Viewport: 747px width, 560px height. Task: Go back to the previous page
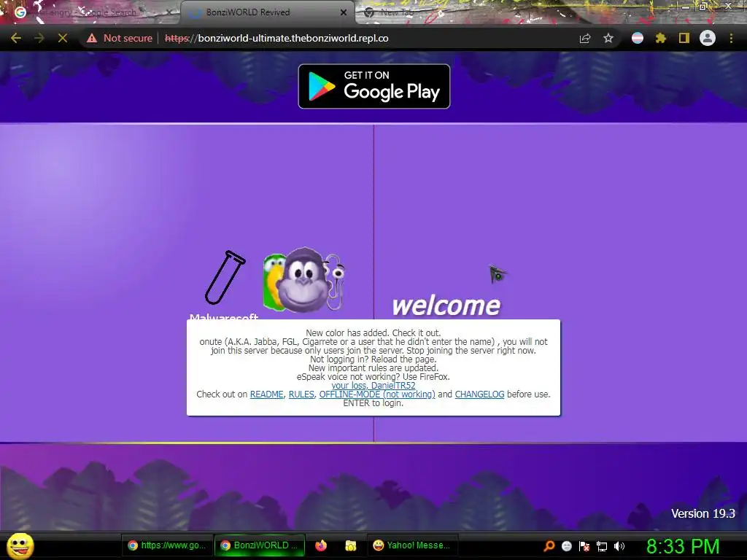pyautogui.click(x=16, y=38)
